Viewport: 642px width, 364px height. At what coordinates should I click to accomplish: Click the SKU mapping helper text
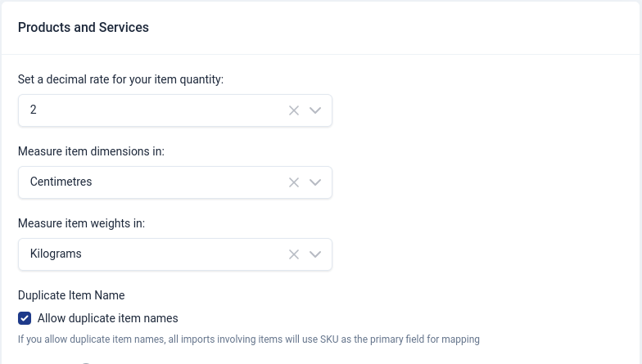(x=249, y=339)
